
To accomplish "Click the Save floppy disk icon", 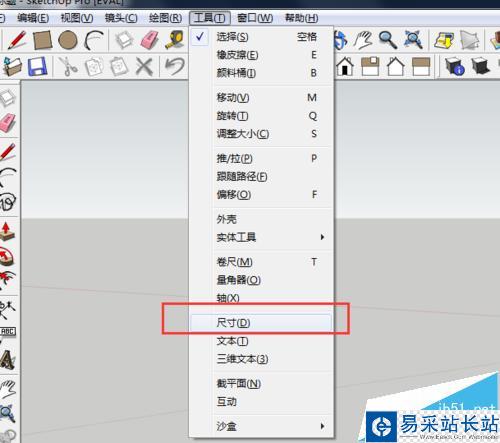I will click(37, 66).
